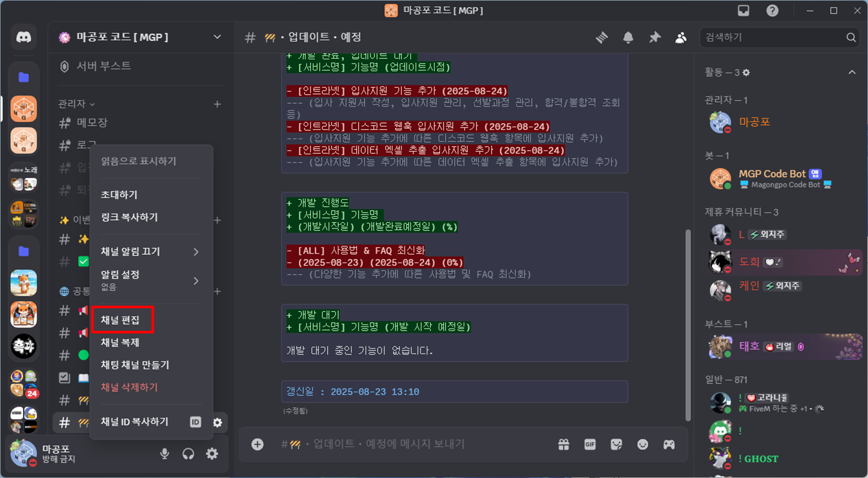This screenshot has width=868, height=478.
Task: Add channel to 관리자 category
Action: coord(217,104)
